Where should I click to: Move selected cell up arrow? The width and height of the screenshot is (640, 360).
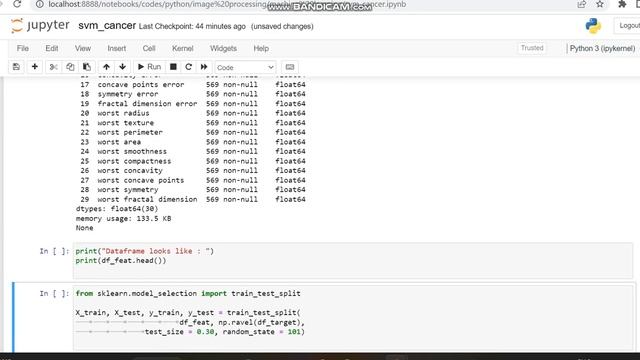pyautogui.click(x=106, y=67)
